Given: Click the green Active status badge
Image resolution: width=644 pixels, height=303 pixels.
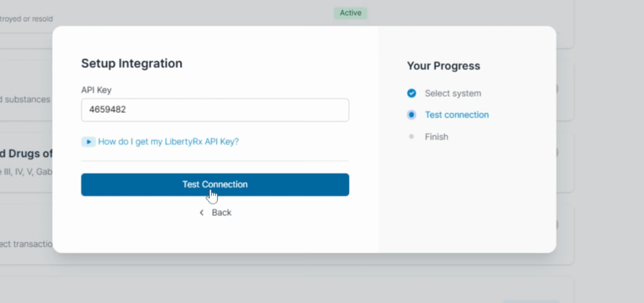Looking at the screenshot, I should coord(350,13).
